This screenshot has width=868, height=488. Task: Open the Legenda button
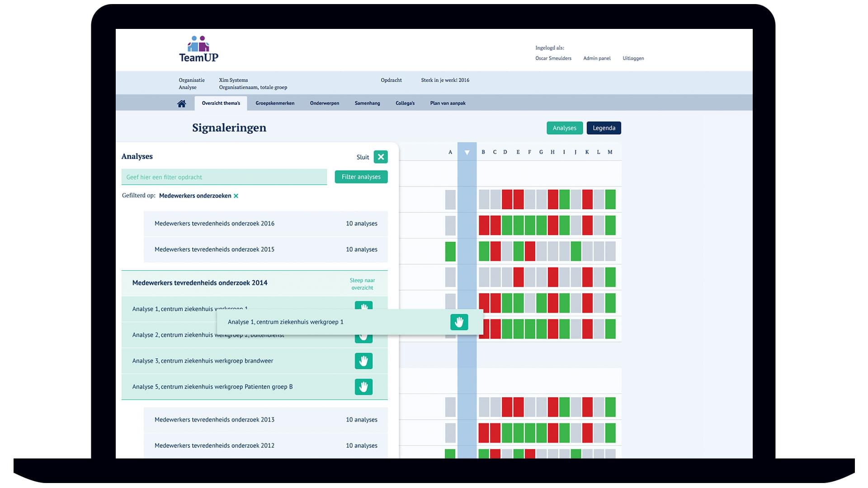[x=604, y=128]
